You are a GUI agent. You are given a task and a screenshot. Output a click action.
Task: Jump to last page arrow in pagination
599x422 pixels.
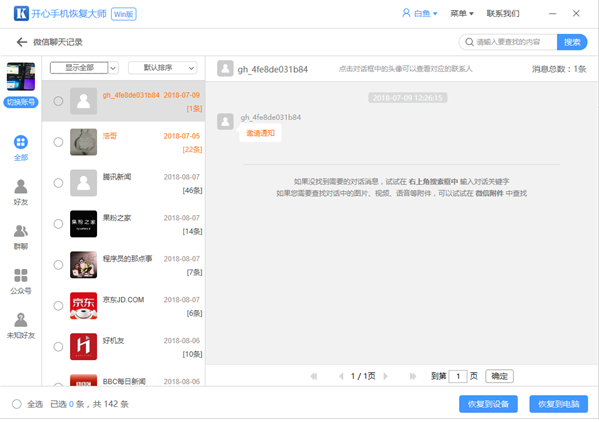point(413,377)
